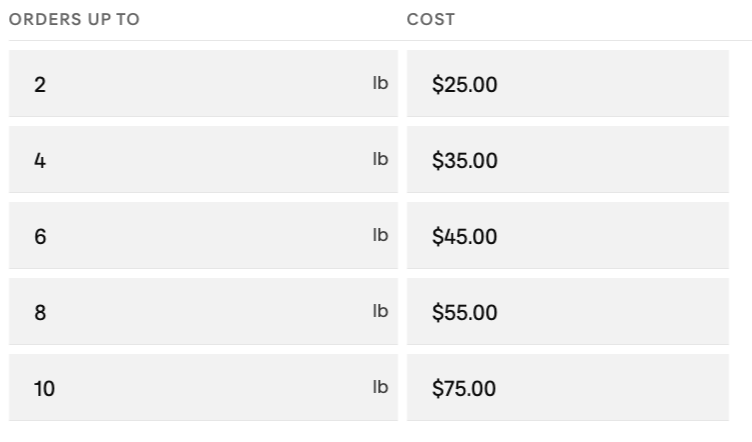Focus the $45.00 cost field
This screenshot has height=442, width=752.
tap(568, 235)
